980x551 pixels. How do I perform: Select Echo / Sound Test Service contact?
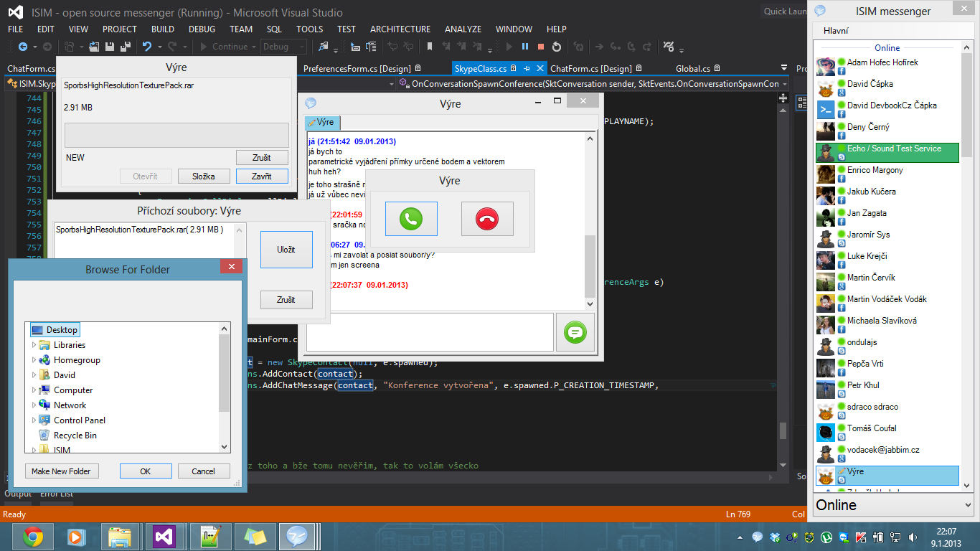887,152
